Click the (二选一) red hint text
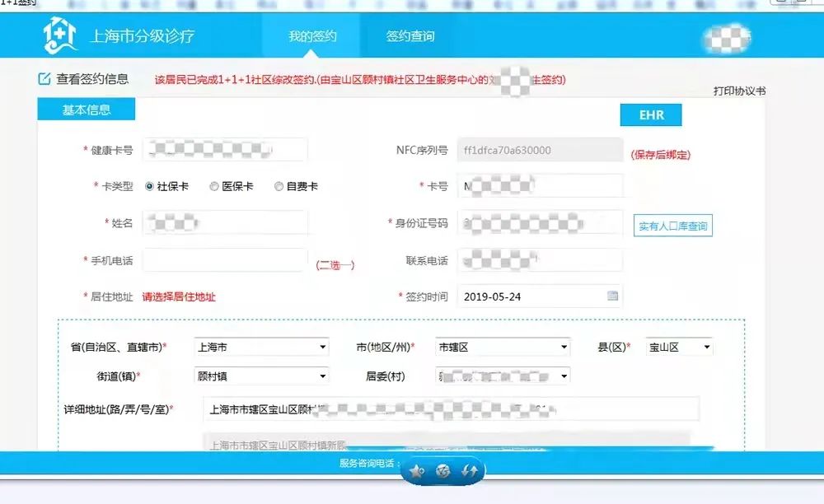Screen dimensions: 824x504 [335, 264]
